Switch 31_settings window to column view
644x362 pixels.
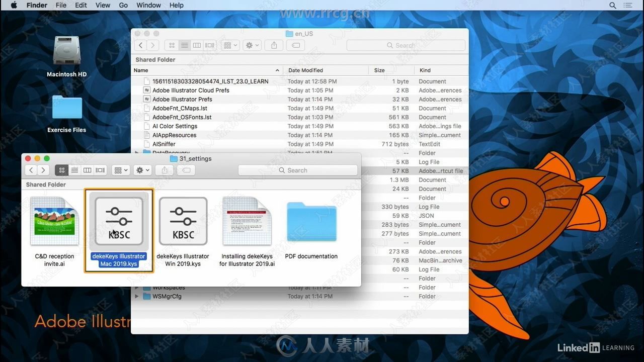click(88, 170)
